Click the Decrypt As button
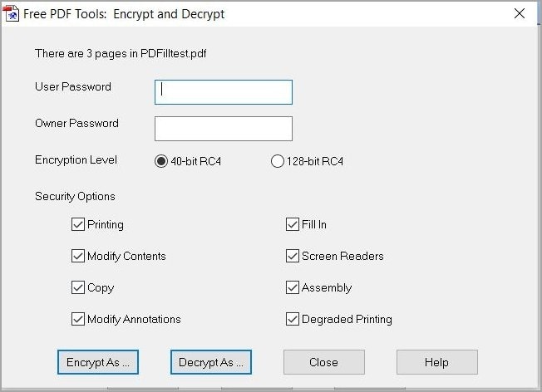Image resolution: width=542 pixels, height=392 pixels. [211, 362]
